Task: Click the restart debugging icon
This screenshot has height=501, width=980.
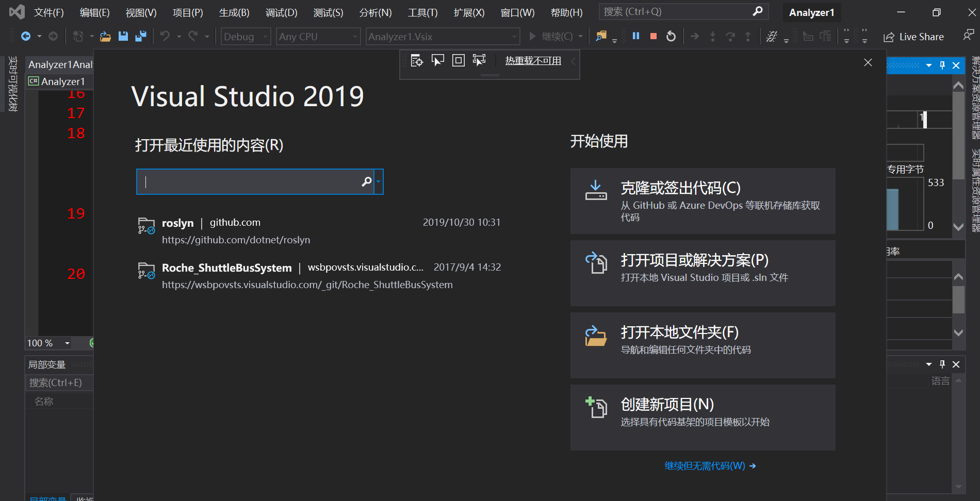Action: [x=671, y=36]
